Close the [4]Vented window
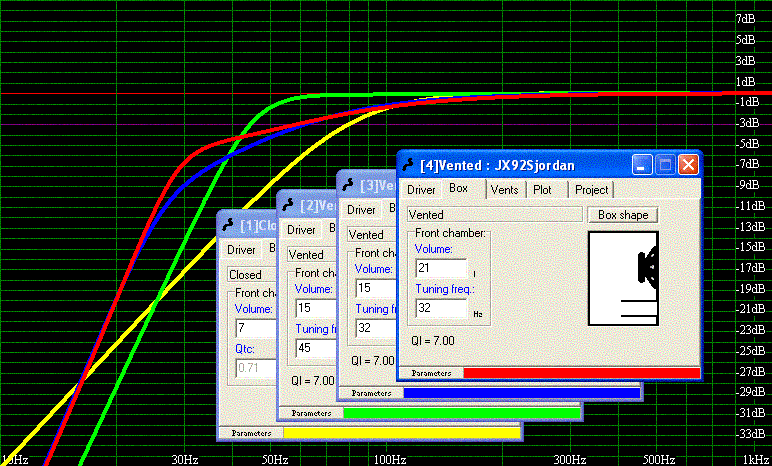772x466 pixels. [688, 165]
